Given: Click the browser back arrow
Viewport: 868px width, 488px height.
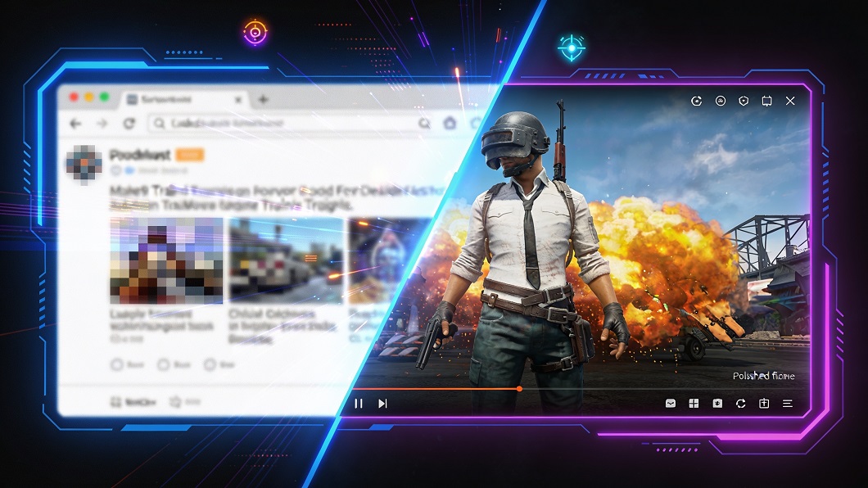Looking at the screenshot, I should 76,124.
